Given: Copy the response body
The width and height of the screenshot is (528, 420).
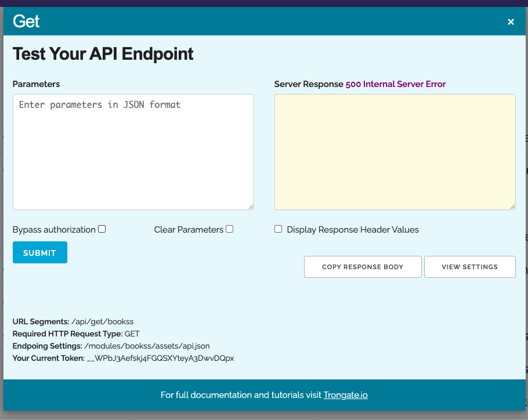Looking at the screenshot, I should point(363,266).
